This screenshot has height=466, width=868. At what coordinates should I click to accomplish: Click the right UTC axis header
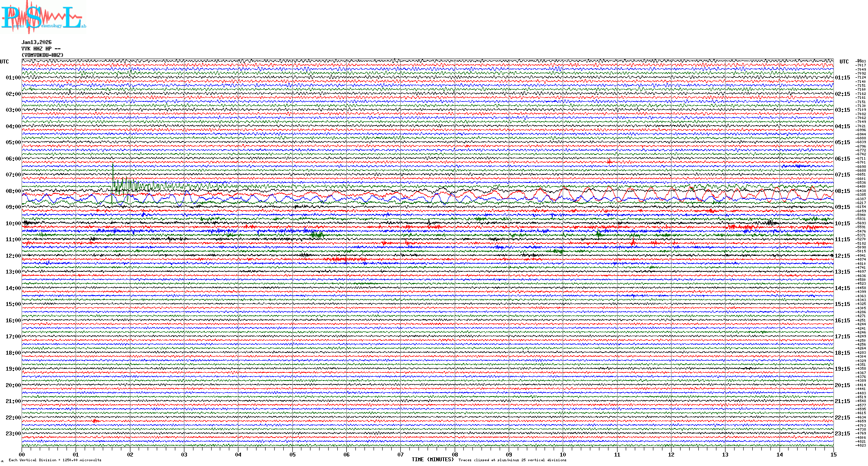(844, 62)
